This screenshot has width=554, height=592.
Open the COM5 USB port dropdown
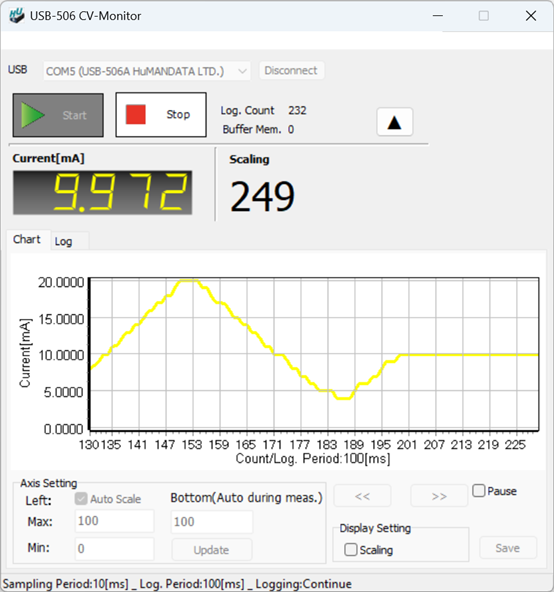click(x=147, y=71)
